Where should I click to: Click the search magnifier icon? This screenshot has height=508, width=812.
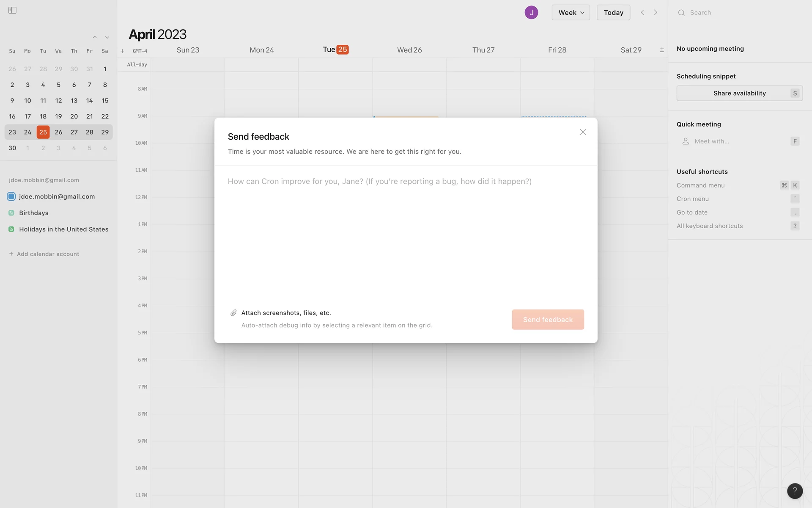[681, 13]
